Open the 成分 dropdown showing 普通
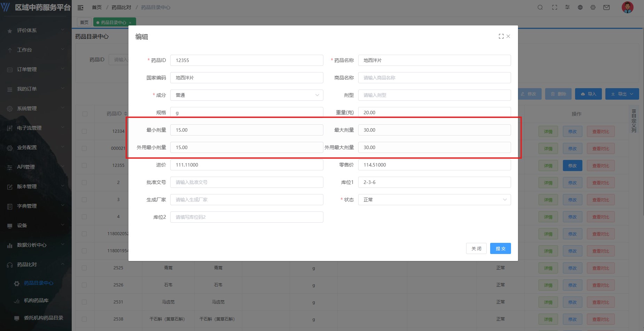Screen dimensions: 644x331 point(246,95)
